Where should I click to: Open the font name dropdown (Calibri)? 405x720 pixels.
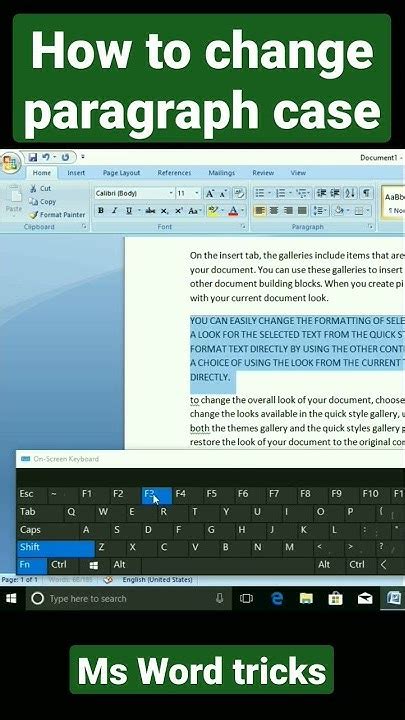[x=171, y=193]
